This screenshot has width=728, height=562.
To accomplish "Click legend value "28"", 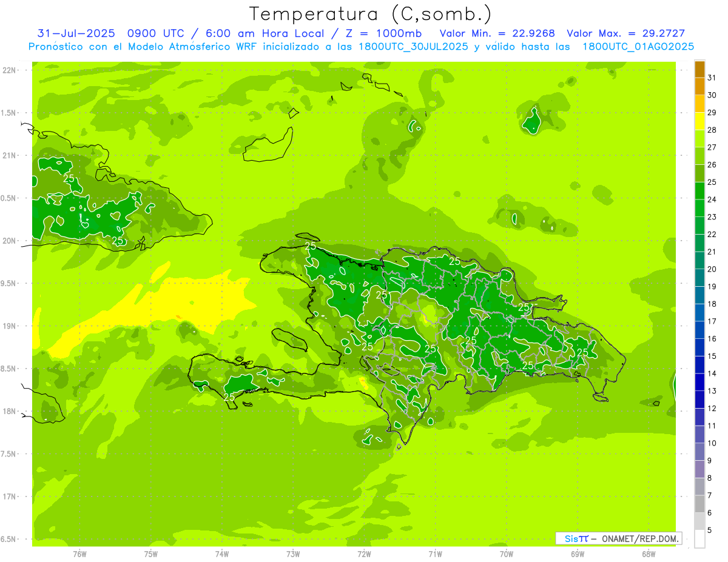I will tap(712, 130).
